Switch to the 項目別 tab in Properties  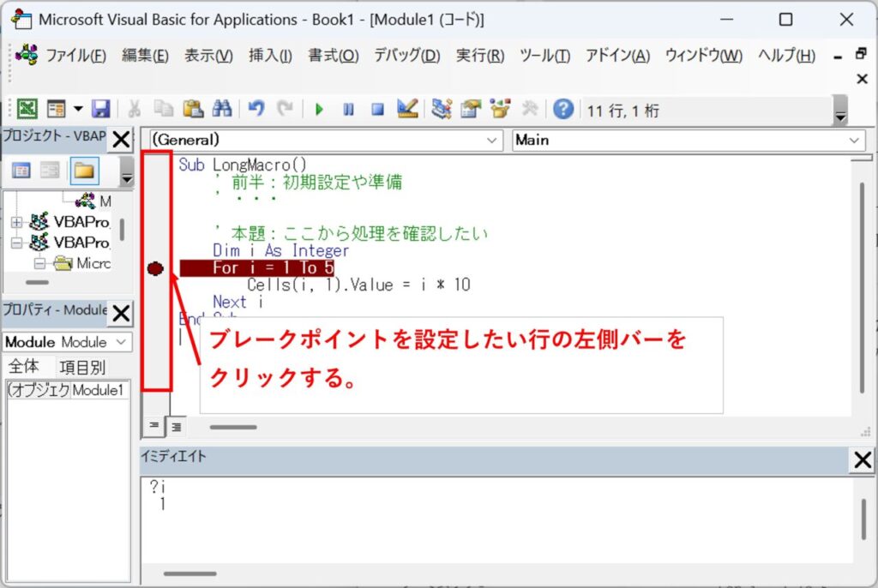click(82, 368)
